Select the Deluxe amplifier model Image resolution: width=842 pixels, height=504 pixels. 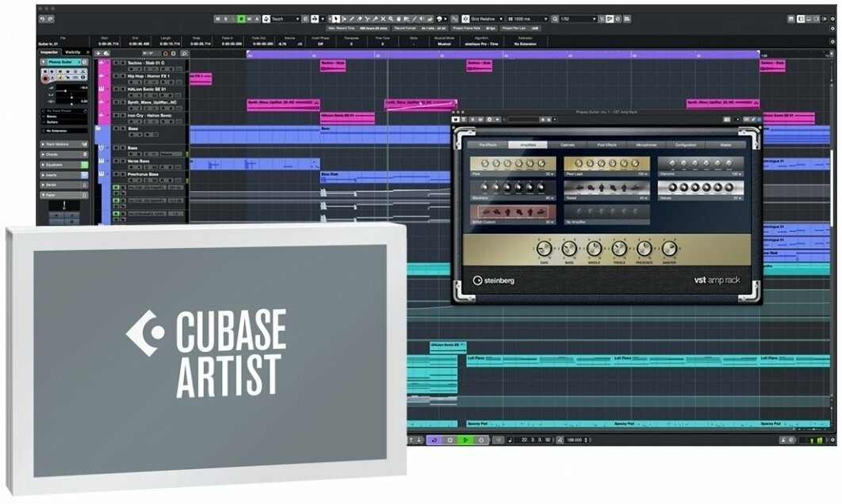(x=701, y=190)
